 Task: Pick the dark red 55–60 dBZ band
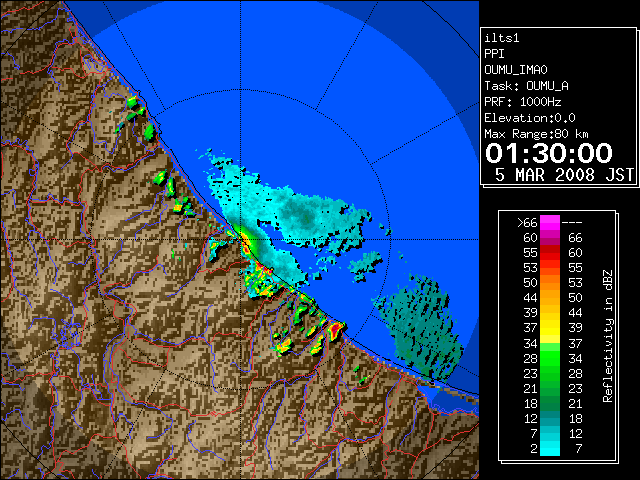click(x=550, y=253)
